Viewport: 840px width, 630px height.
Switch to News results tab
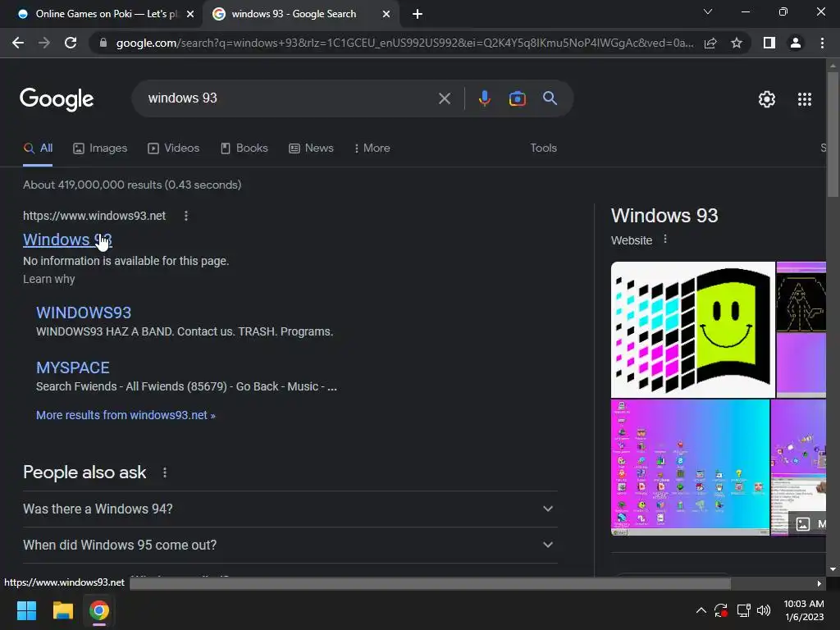click(311, 148)
